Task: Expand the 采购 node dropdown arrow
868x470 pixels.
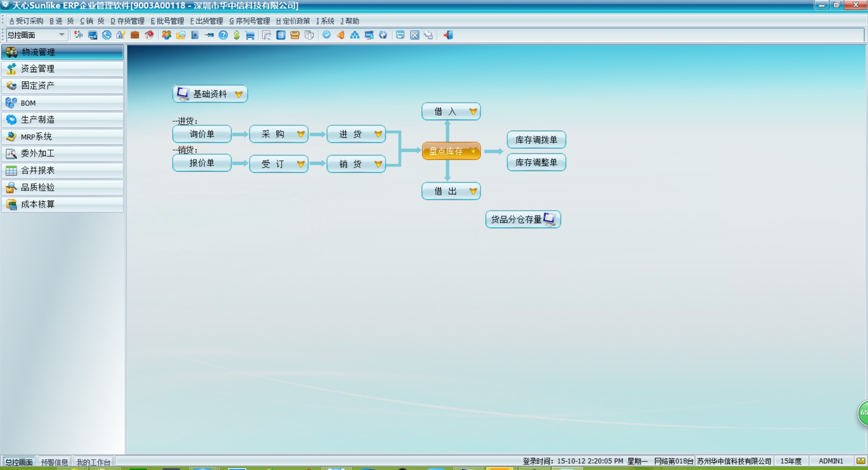Action: [x=301, y=134]
